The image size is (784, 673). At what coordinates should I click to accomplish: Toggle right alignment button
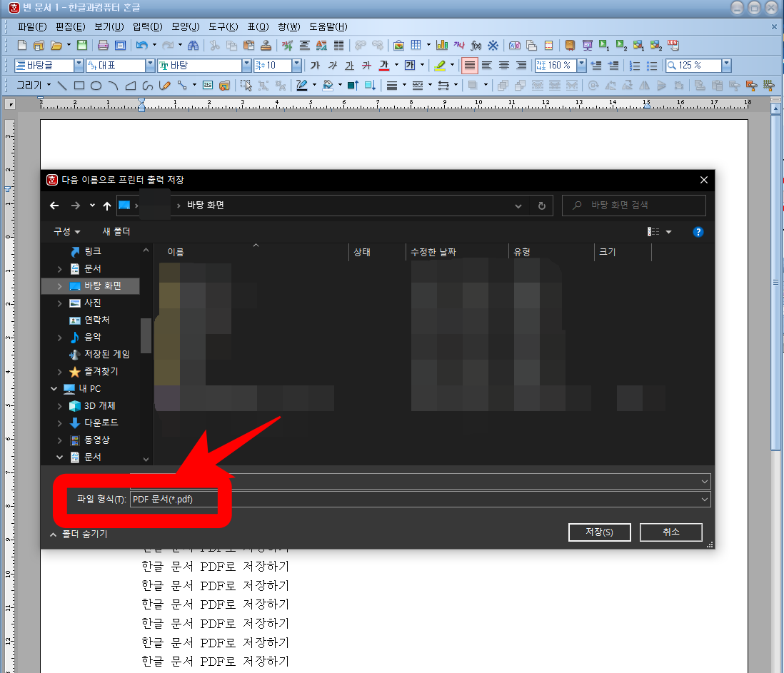click(x=521, y=66)
